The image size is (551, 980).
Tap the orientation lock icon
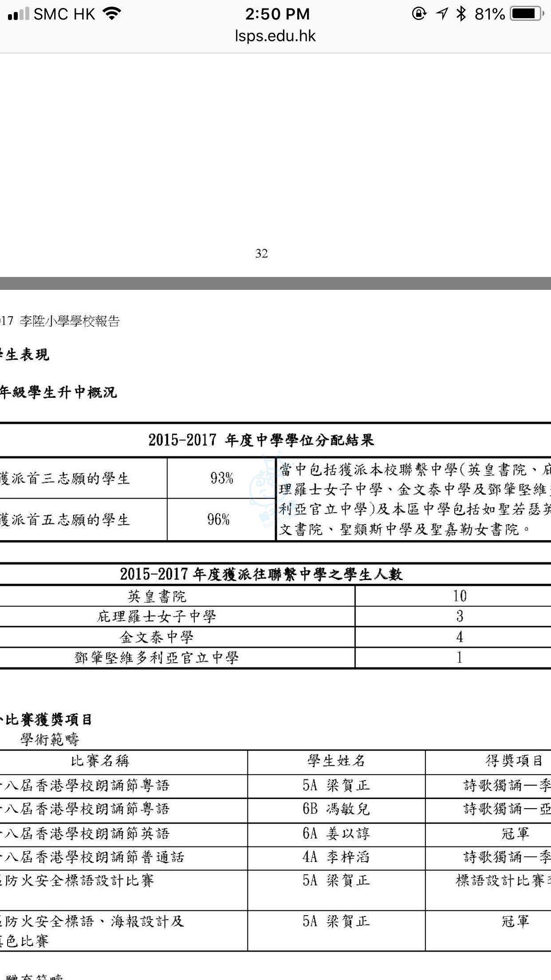(419, 14)
